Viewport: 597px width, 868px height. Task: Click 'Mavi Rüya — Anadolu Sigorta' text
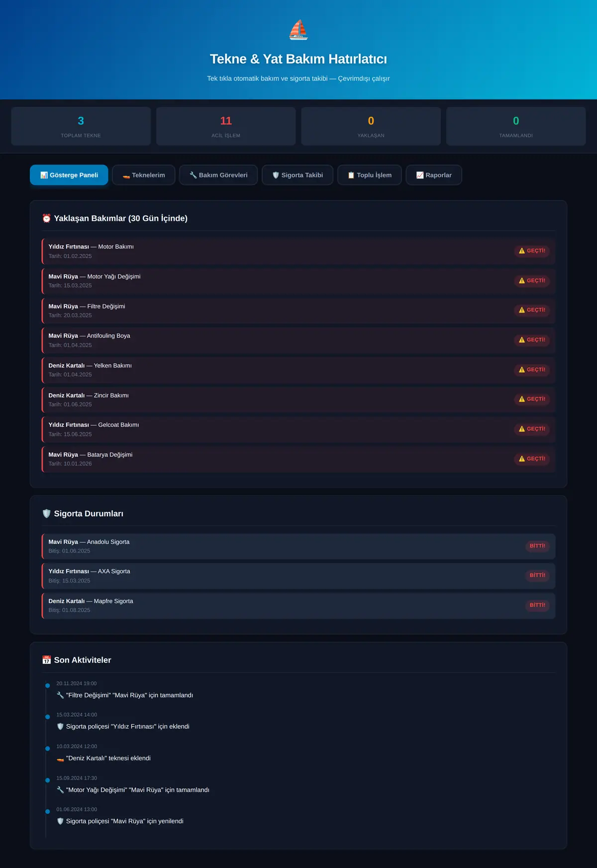click(89, 542)
